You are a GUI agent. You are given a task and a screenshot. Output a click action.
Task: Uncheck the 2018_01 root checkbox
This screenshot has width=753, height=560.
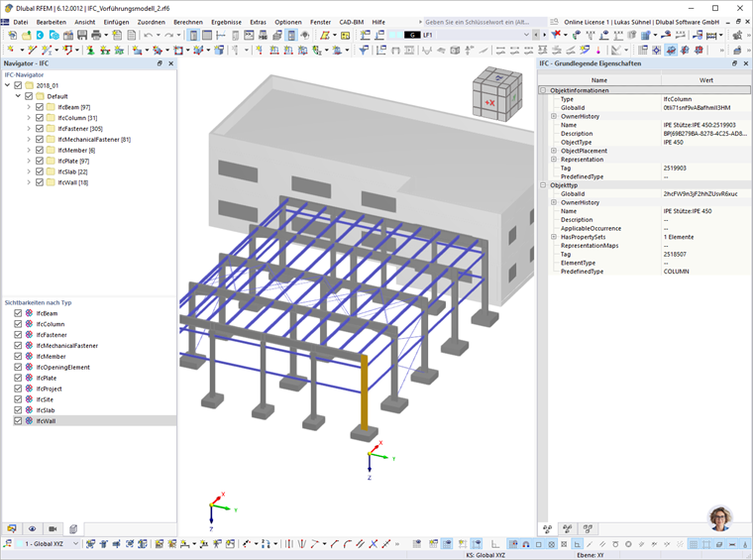tap(18, 85)
